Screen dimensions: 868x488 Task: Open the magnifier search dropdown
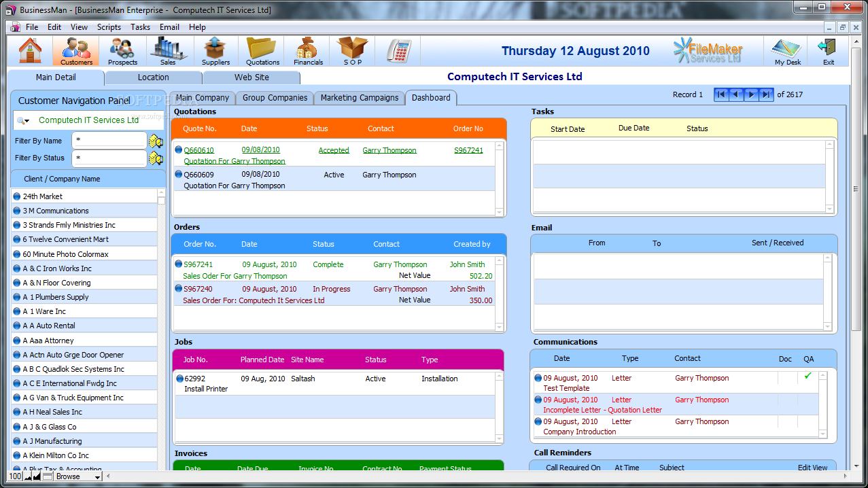pos(24,120)
